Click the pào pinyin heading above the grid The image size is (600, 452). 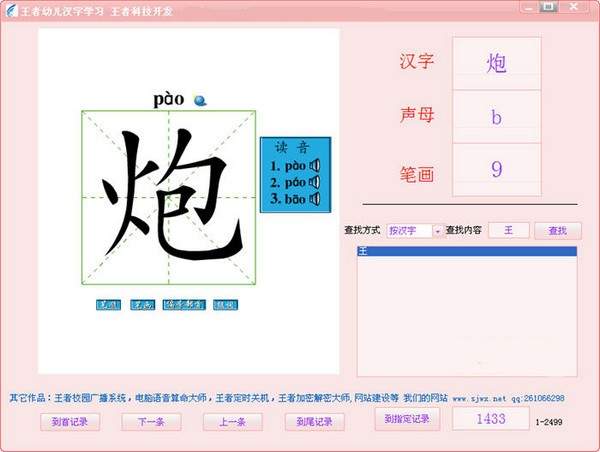tap(168, 100)
